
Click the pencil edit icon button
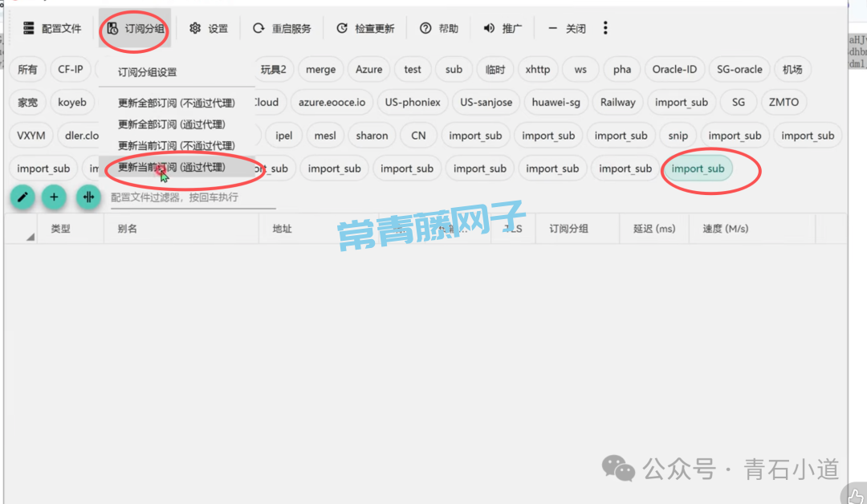tap(22, 197)
